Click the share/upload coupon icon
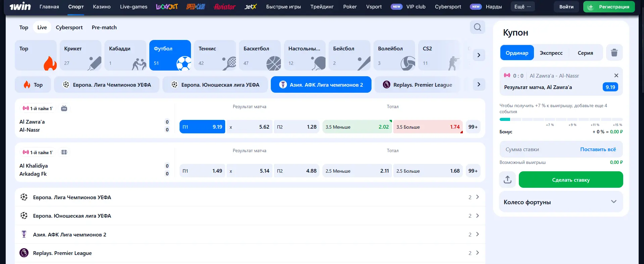644x264 pixels. (x=507, y=180)
